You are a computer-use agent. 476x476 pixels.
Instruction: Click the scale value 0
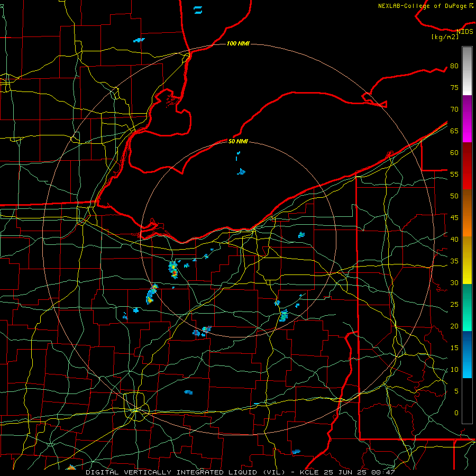coord(456,413)
